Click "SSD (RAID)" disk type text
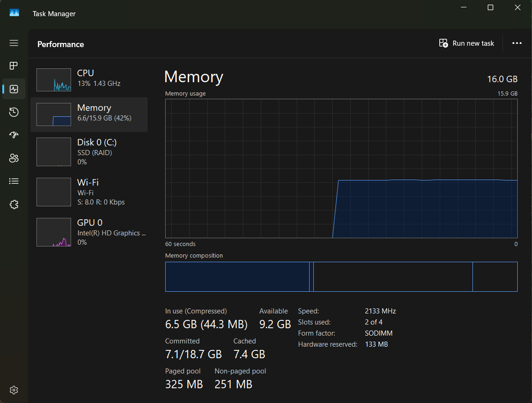This screenshot has width=532, height=403. tap(95, 153)
